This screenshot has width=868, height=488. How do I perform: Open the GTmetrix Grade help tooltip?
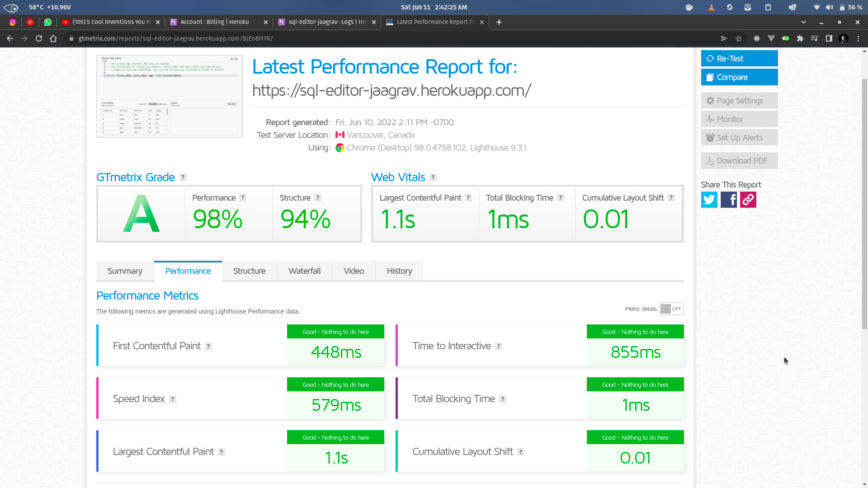click(183, 177)
